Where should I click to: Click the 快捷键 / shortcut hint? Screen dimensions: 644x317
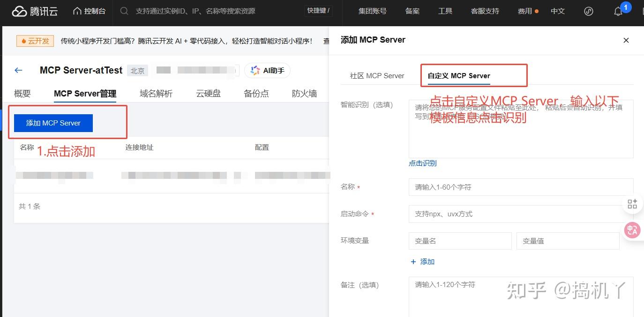(318, 10)
